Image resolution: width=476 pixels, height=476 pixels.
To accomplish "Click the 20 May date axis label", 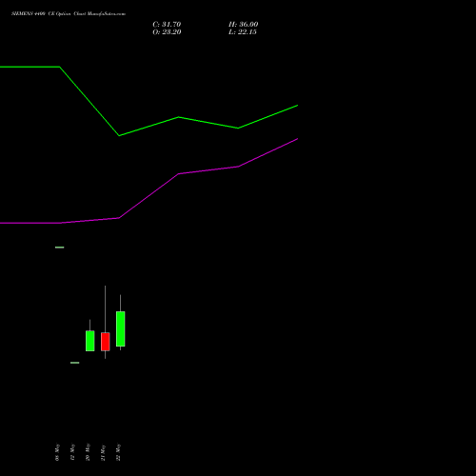I will point(88,452).
